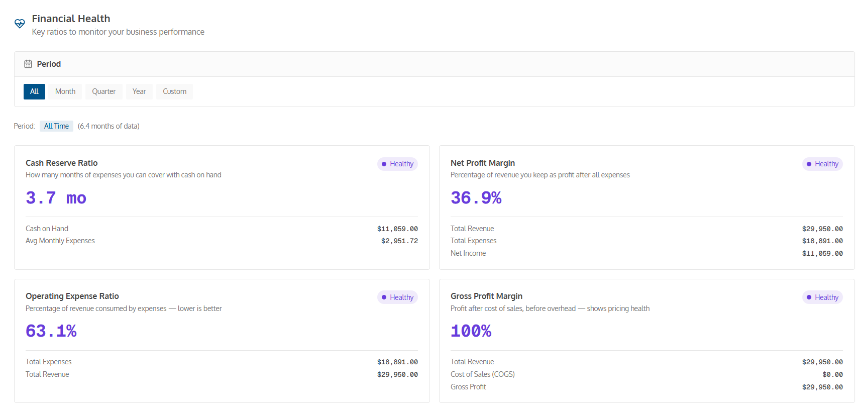The width and height of the screenshot is (868, 412).
Task: Click the $2,951.72 amount
Action: tap(399, 241)
